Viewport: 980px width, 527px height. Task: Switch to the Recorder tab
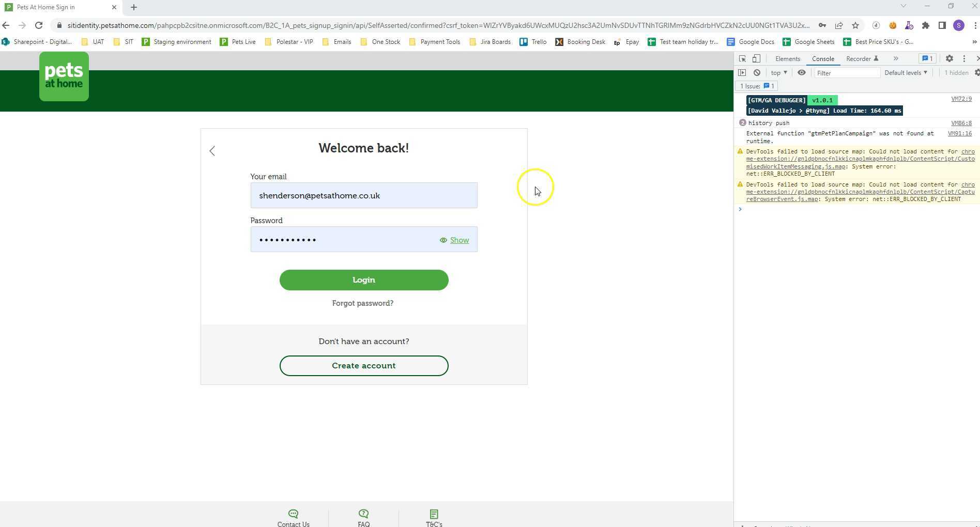tap(858, 59)
